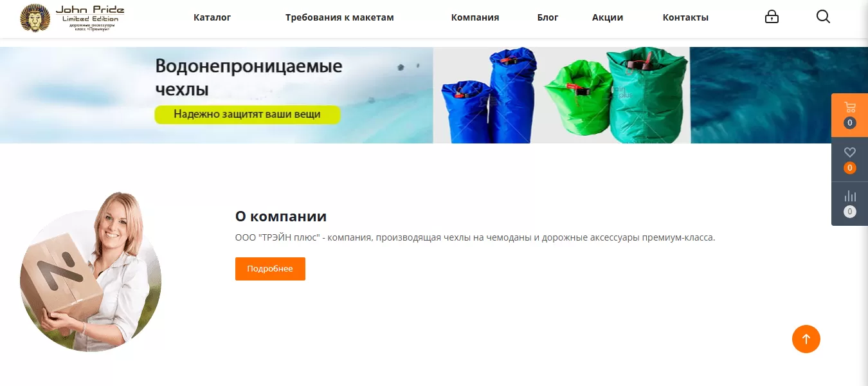Click the orange scroll-to-top arrow

pos(806,339)
